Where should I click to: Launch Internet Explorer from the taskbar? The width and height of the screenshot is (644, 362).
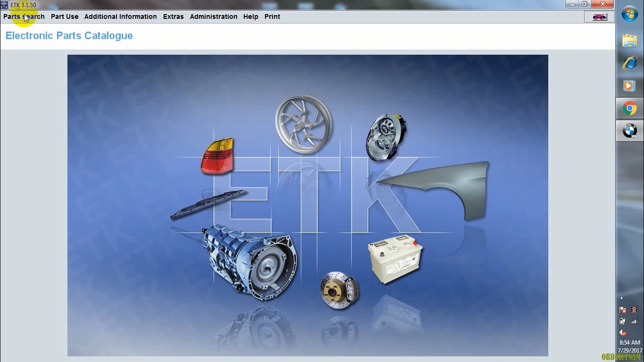[x=630, y=63]
